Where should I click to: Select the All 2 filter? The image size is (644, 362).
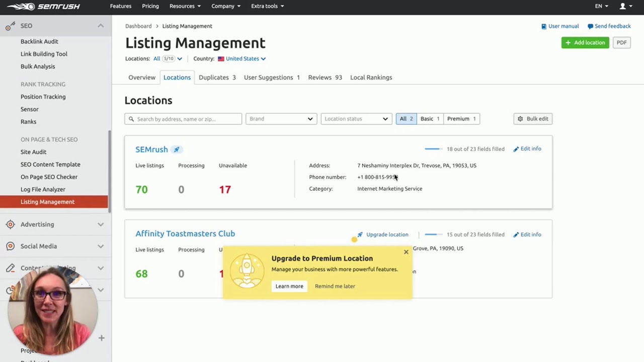pos(406,119)
